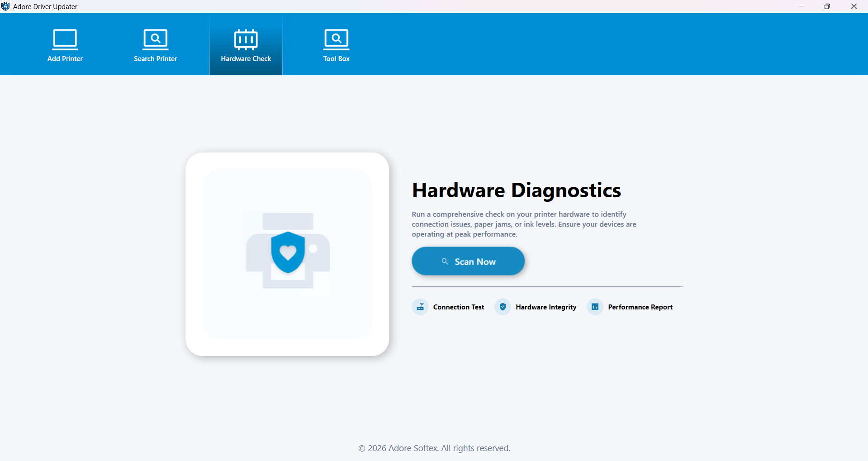Image resolution: width=868 pixels, height=461 pixels.
Task: Restore down the application window
Action: click(827, 6)
